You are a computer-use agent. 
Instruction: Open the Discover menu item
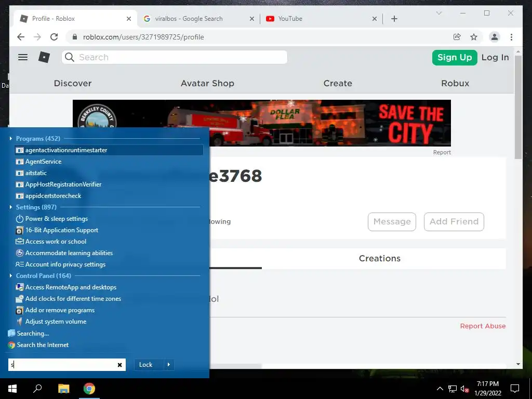tap(73, 84)
